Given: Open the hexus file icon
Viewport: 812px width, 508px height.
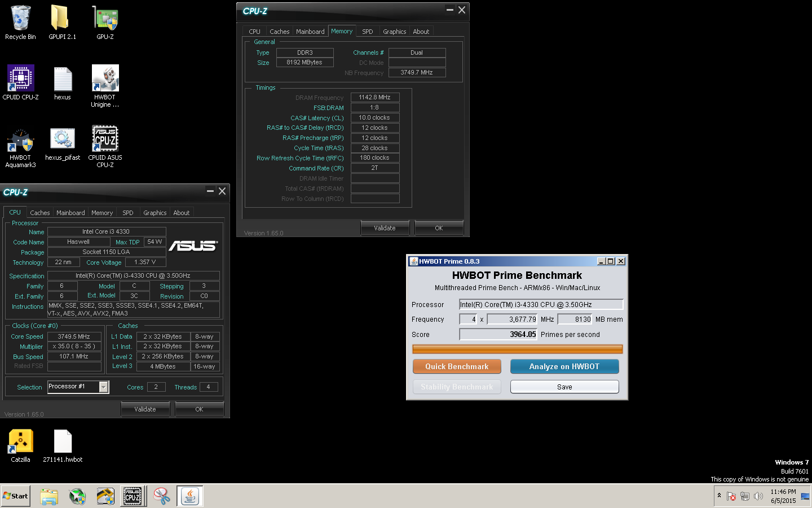Looking at the screenshot, I should [x=63, y=83].
